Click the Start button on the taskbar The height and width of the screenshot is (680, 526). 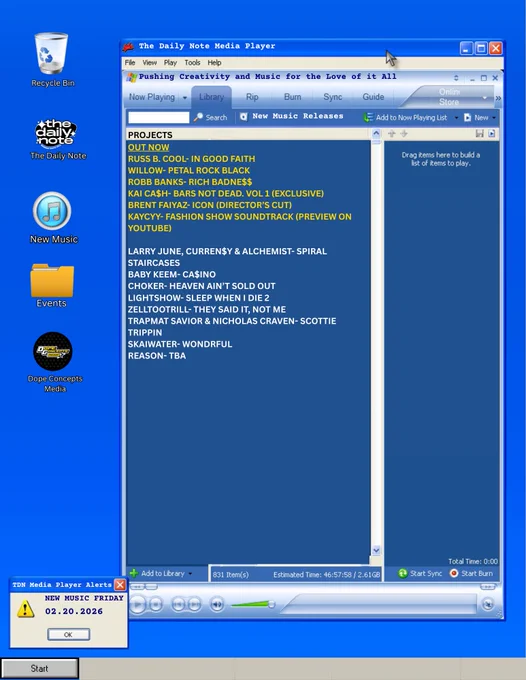[39, 668]
